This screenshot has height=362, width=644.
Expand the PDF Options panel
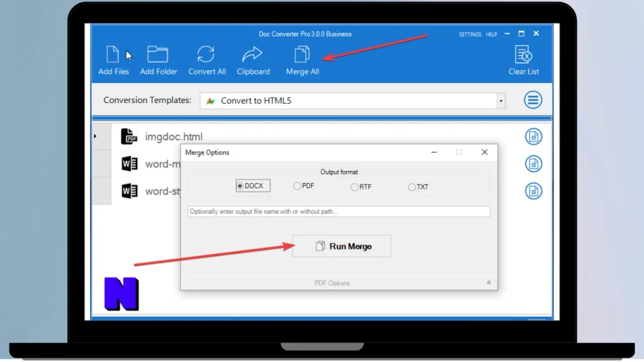click(x=332, y=283)
